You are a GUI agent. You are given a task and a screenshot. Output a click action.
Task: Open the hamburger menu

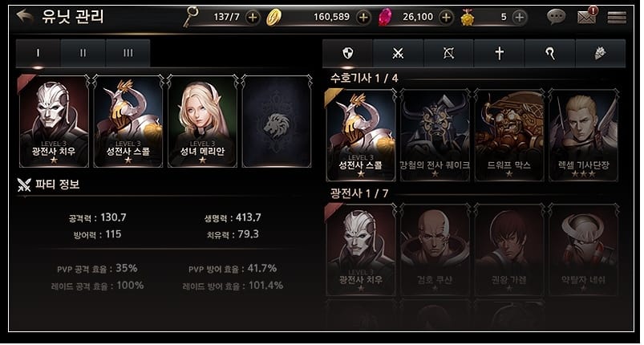[617, 18]
